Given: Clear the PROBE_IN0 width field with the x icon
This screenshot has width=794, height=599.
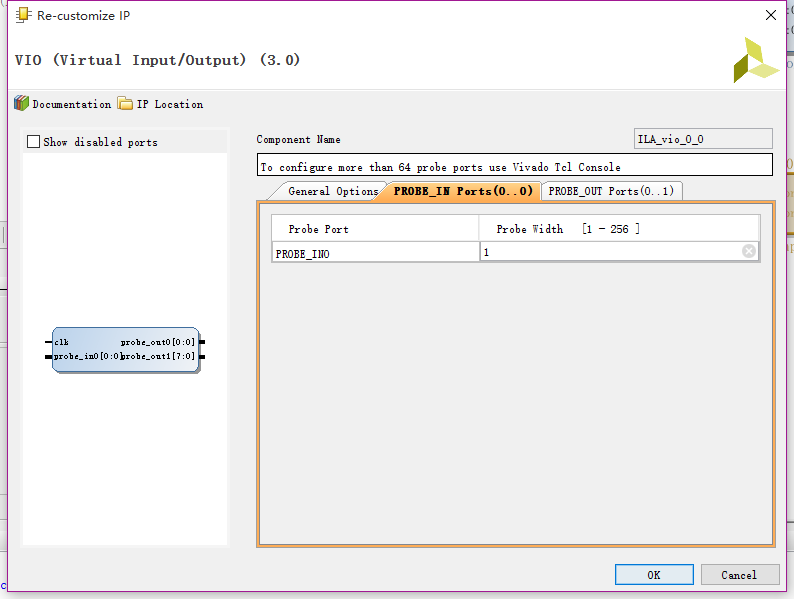Looking at the screenshot, I should point(748,251).
